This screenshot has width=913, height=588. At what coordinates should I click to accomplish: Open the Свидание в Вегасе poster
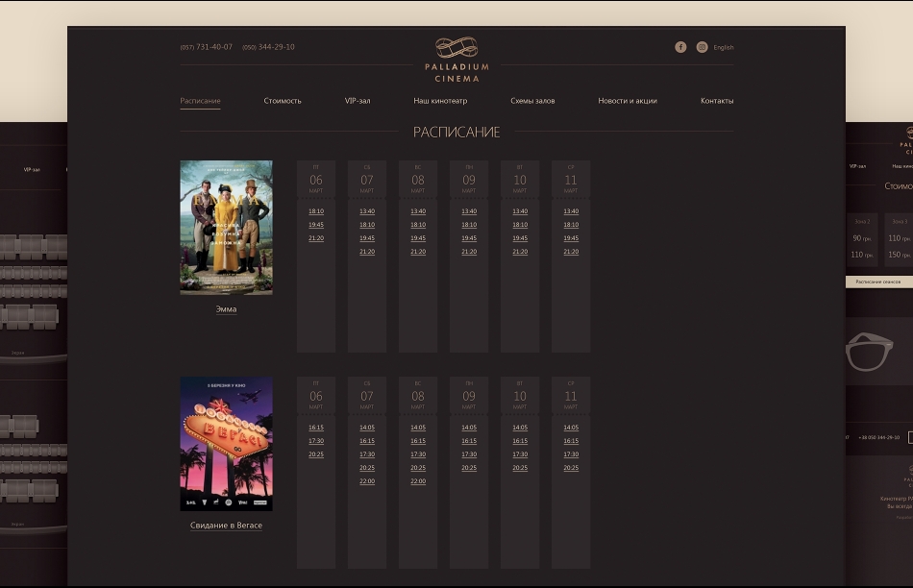point(226,444)
